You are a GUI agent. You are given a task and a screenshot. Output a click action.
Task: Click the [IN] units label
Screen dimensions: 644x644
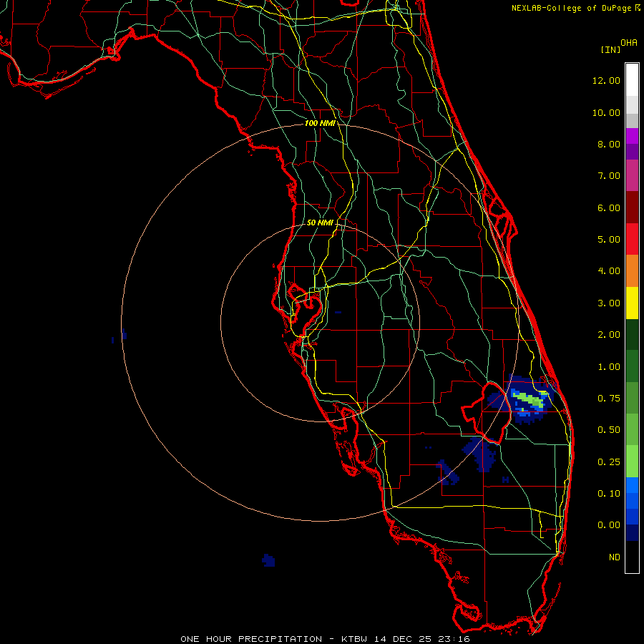(x=610, y=49)
